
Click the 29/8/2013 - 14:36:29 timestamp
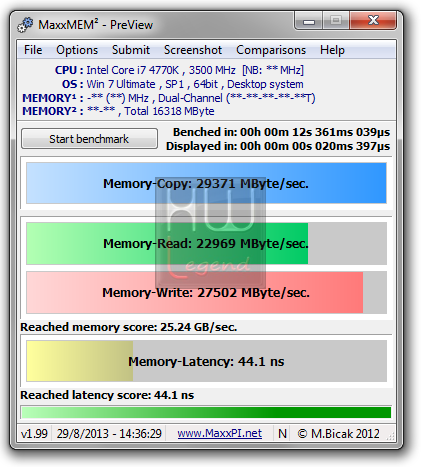click(x=109, y=434)
